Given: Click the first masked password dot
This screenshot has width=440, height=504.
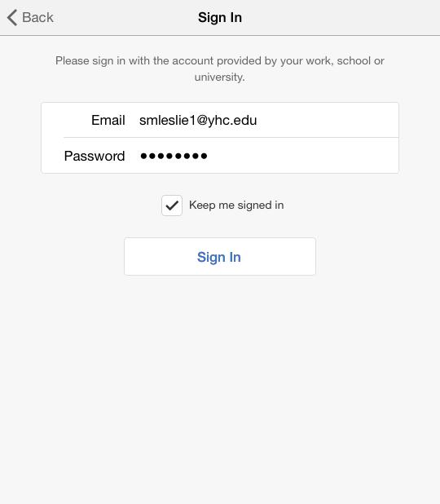Looking at the screenshot, I should tap(143, 157).
